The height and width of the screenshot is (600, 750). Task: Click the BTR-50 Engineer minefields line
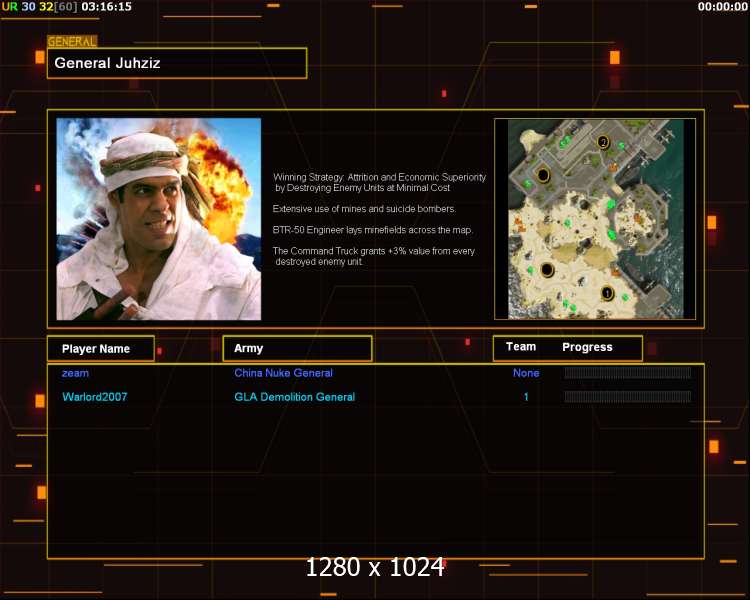pyautogui.click(x=373, y=230)
